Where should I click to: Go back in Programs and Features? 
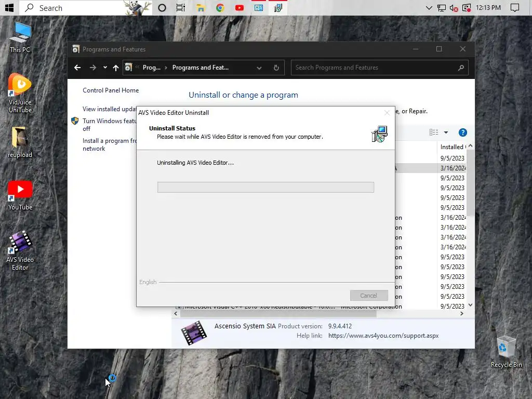[77, 68]
